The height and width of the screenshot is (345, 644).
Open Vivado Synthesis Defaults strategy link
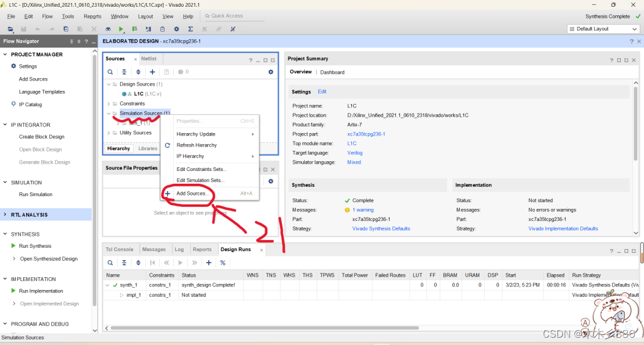[x=381, y=228]
